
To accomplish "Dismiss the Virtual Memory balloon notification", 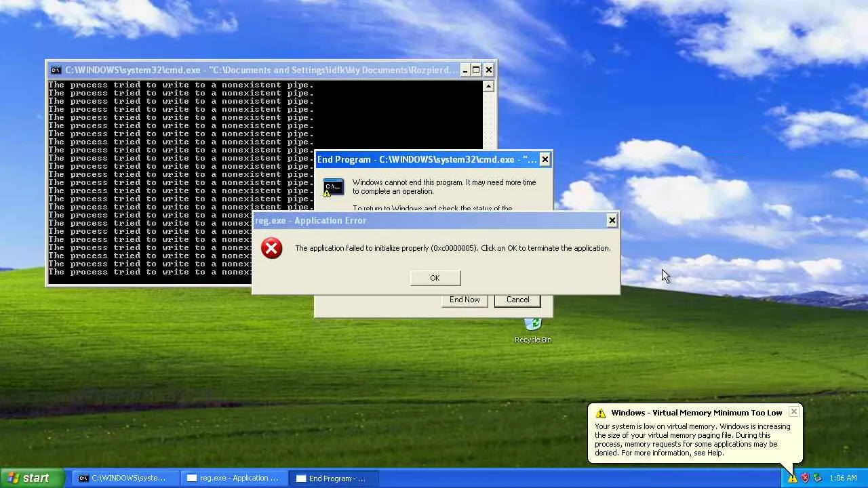I will click(793, 411).
